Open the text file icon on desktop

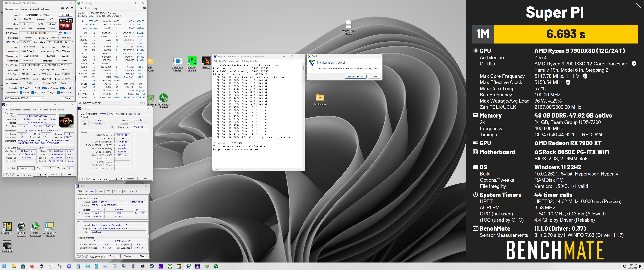pyautogui.click(x=349, y=27)
